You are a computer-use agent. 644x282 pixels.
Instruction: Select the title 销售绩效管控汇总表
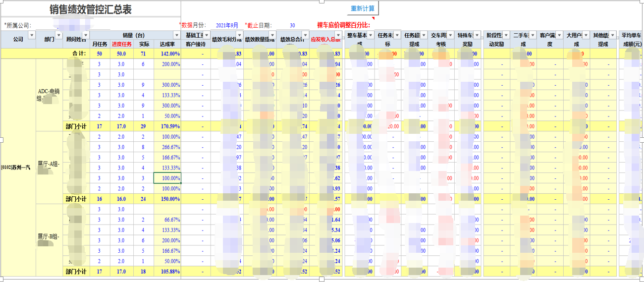tap(91, 9)
